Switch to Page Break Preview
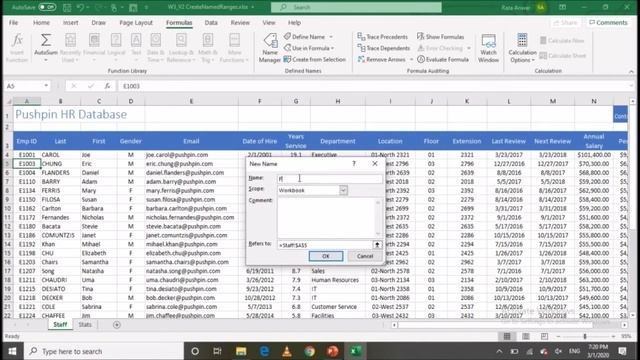The width and height of the screenshot is (640, 360). click(x=544, y=336)
